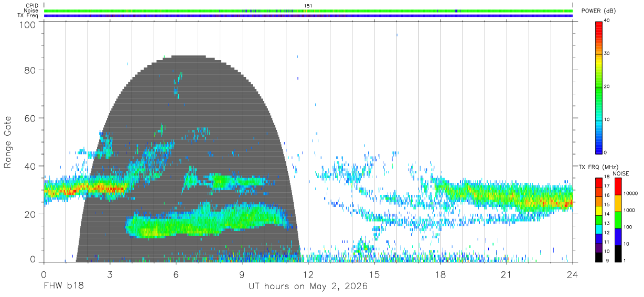Click the "60" tick on the Range Gate axis
This screenshot has height=297, width=644.
[x=31, y=118]
